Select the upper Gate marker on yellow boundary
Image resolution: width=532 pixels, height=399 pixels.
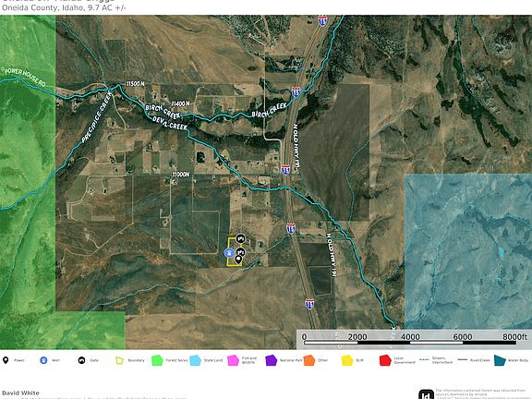(x=240, y=238)
